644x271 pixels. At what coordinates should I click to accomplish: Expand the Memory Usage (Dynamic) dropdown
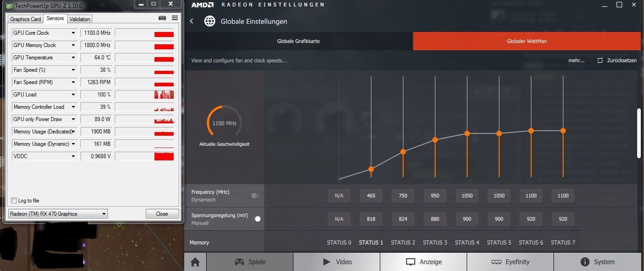pyautogui.click(x=73, y=144)
